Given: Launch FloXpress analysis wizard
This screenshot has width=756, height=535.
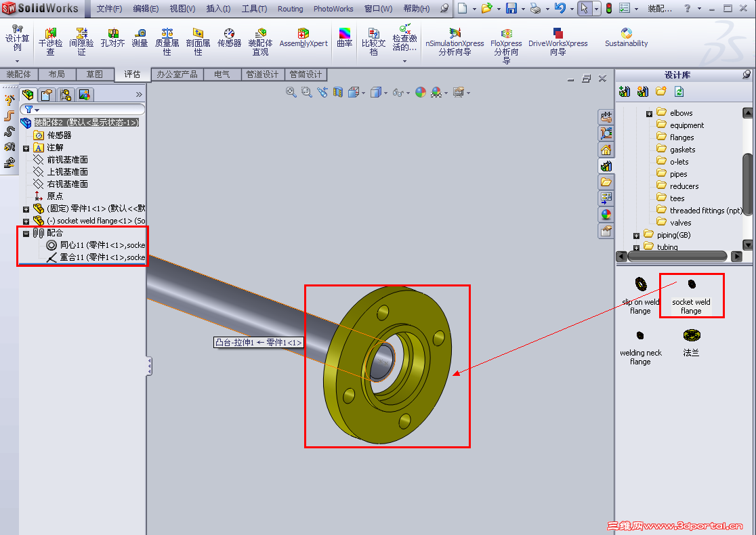Looking at the screenshot, I should coord(506,46).
